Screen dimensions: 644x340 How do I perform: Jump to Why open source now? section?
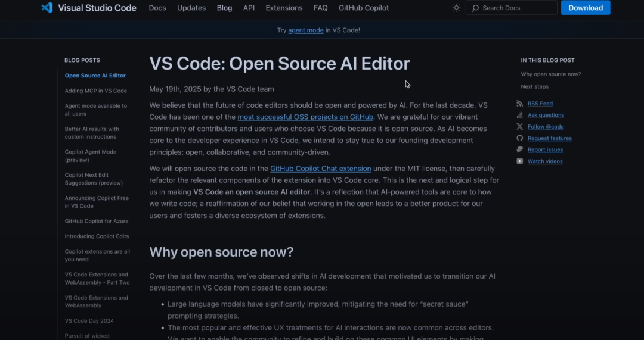[551, 74]
